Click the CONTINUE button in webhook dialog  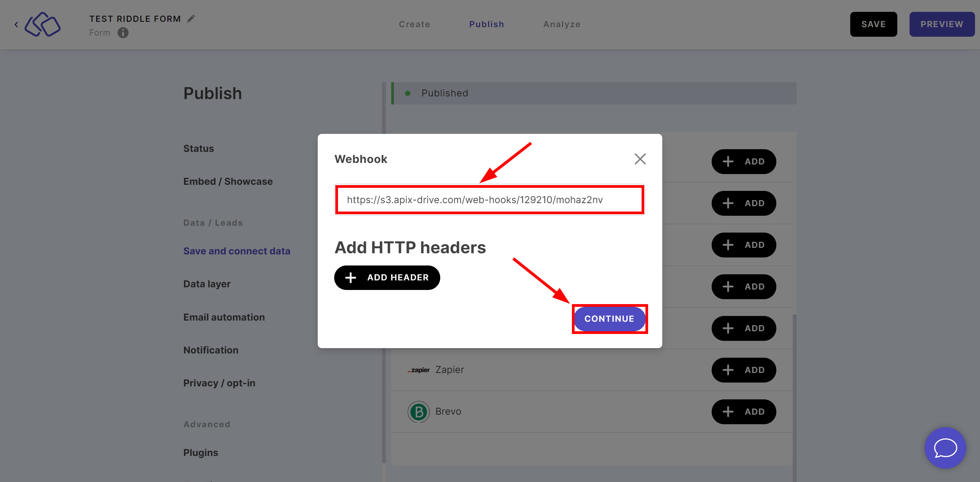point(610,318)
